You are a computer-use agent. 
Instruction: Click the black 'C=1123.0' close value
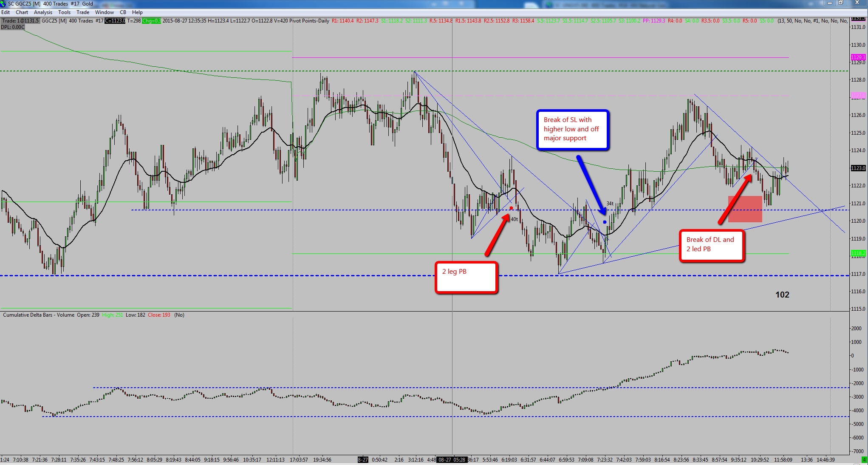coord(115,21)
